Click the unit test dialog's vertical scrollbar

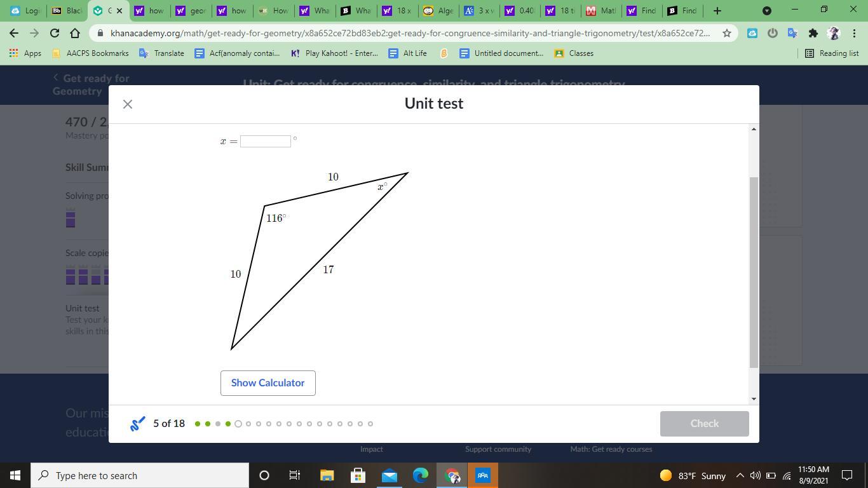point(754,272)
